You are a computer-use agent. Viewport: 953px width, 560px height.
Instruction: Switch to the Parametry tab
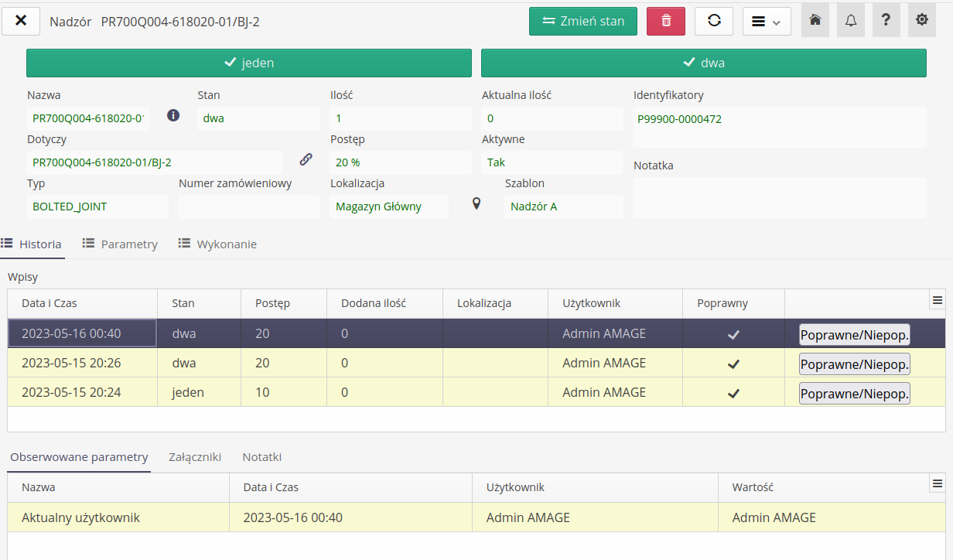coord(120,244)
